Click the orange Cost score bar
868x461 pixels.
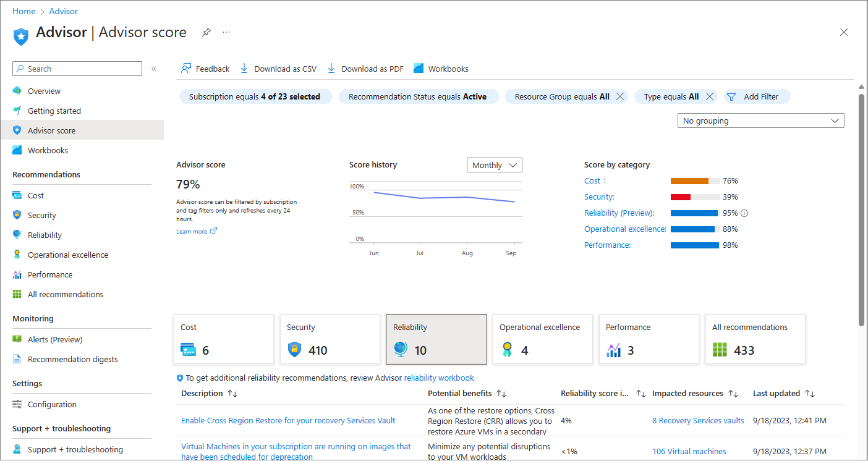click(x=689, y=181)
